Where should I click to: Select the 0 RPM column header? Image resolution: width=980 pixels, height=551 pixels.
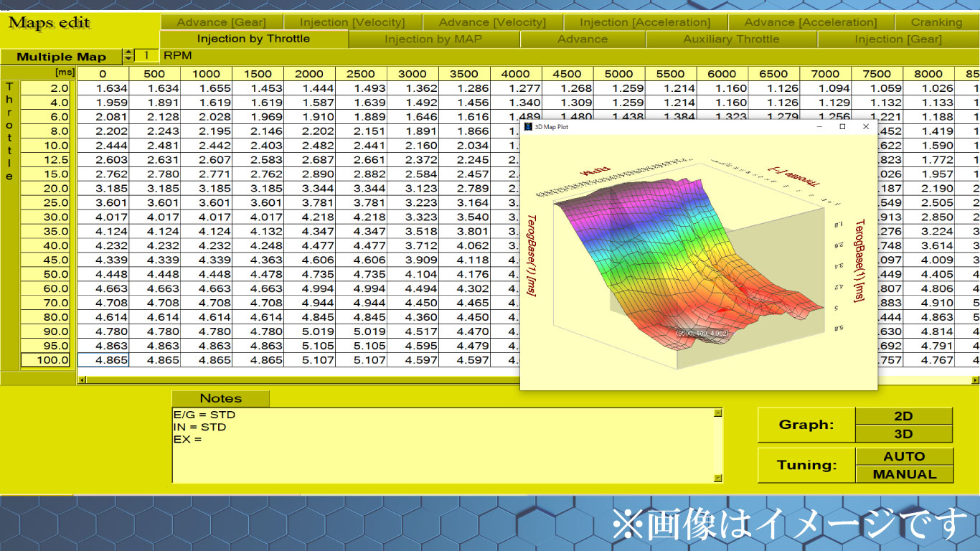[103, 73]
